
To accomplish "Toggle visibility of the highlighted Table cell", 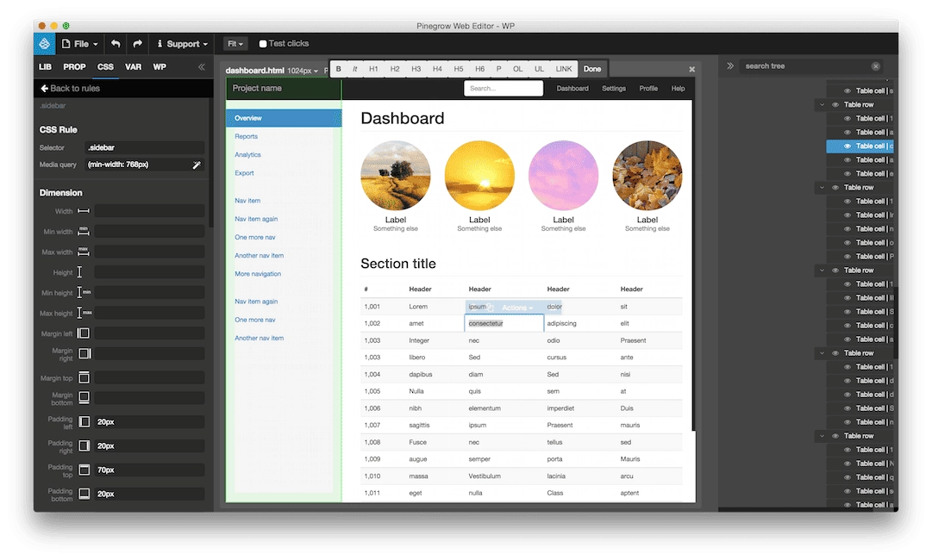I will [x=847, y=146].
